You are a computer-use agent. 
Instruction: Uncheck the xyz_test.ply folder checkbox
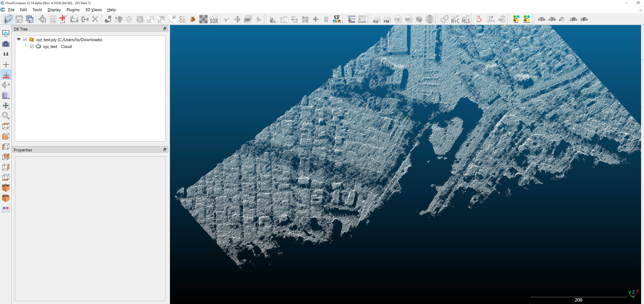pyautogui.click(x=25, y=40)
